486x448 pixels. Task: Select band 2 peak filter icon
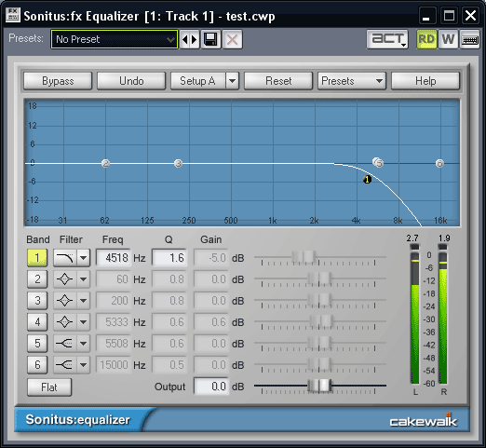click(65, 279)
